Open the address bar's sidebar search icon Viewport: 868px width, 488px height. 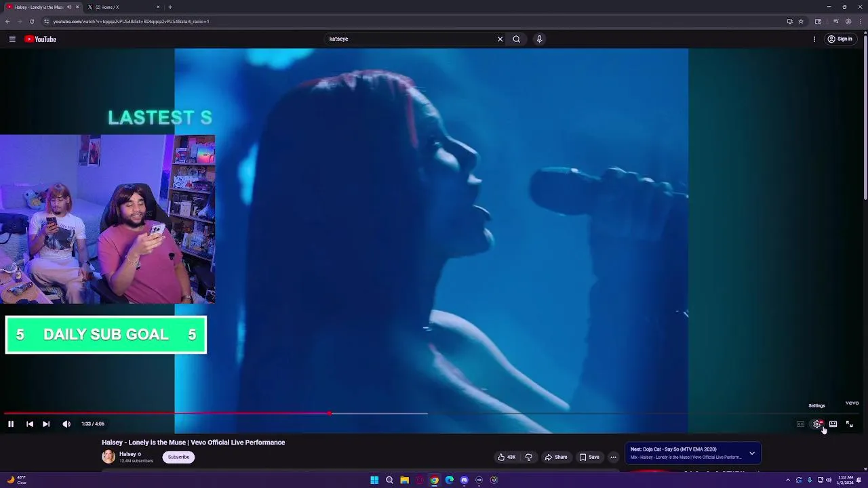point(818,21)
